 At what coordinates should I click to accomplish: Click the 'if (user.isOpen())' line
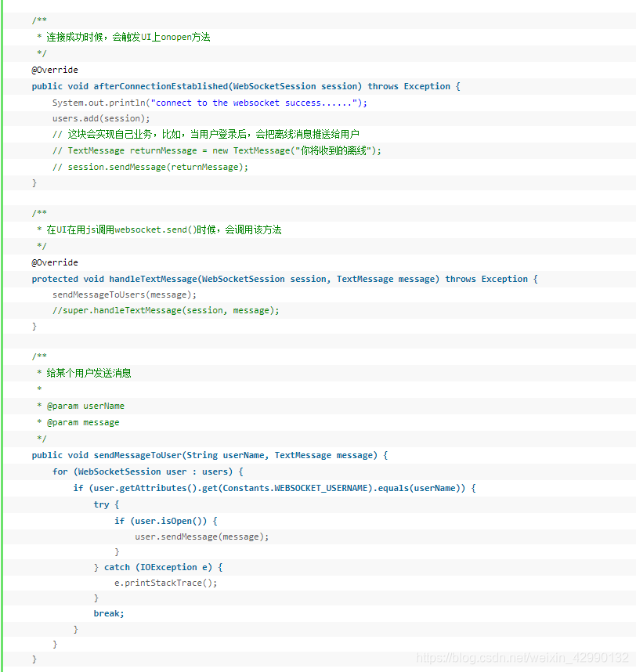click(x=166, y=521)
